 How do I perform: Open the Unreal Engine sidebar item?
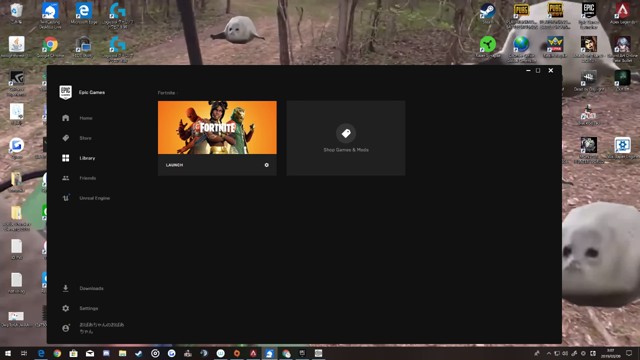click(86, 198)
